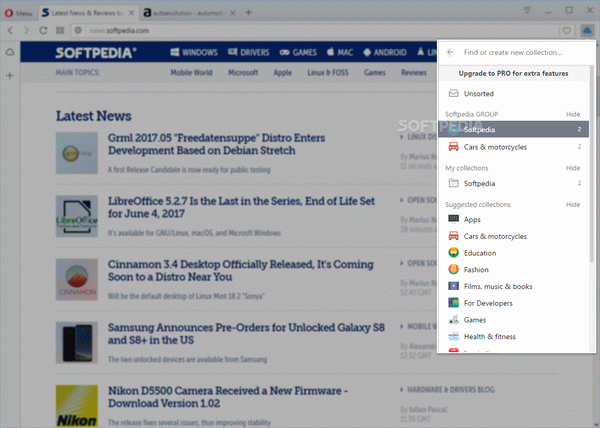The width and height of the screenshot is (600, 428).
Task: Click the sidebar plus icon
Action: pos(10,75)
